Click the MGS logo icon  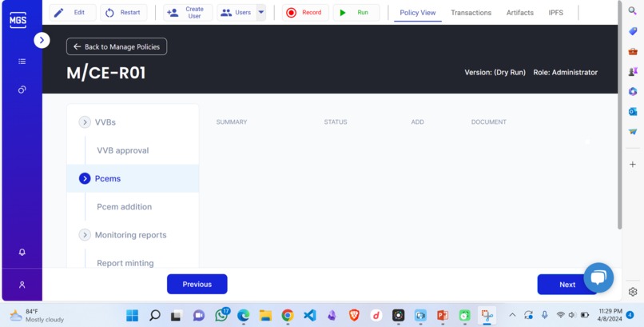point(18,20)
